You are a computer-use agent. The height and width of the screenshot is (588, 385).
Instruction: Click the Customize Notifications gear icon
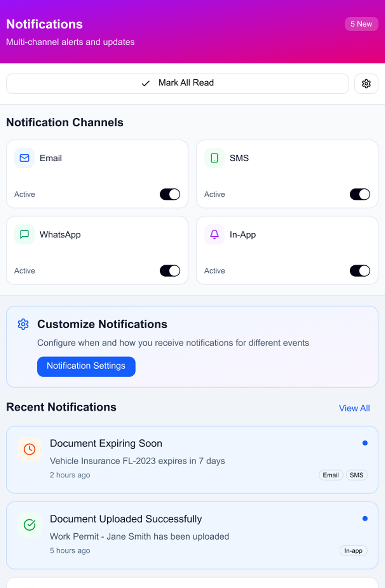pyautogui.click(x=23, y=324)
